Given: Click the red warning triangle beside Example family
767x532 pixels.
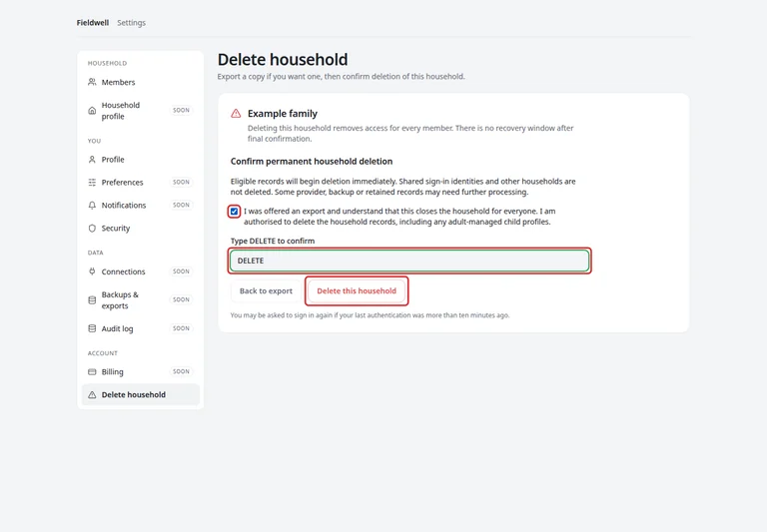Looking at the screenshot, I should tap(236, 114).
